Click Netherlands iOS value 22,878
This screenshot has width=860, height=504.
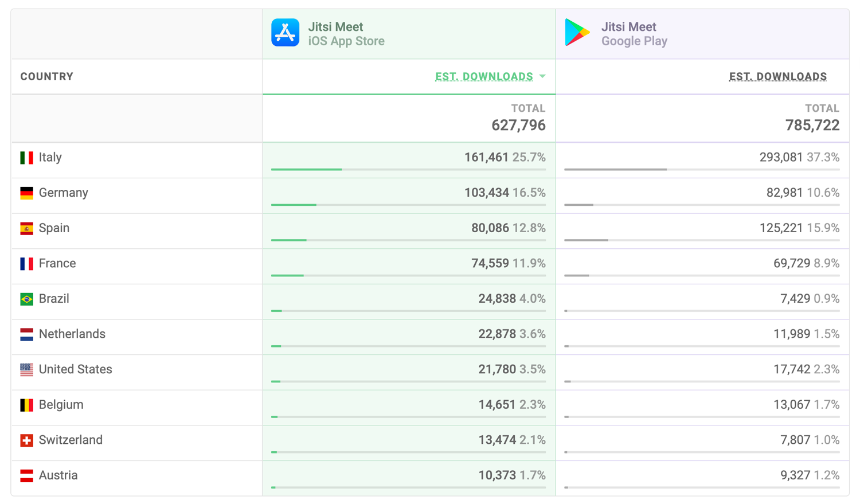pos(497,334)
